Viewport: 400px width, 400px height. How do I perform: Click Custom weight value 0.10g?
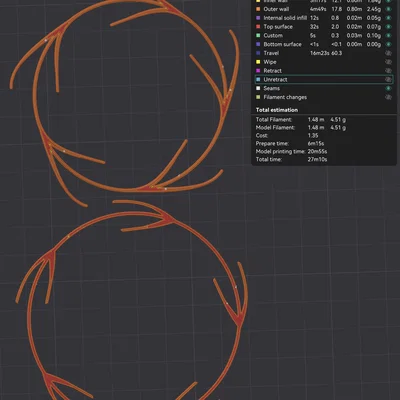pyautogui.click(x=374, y=35)
